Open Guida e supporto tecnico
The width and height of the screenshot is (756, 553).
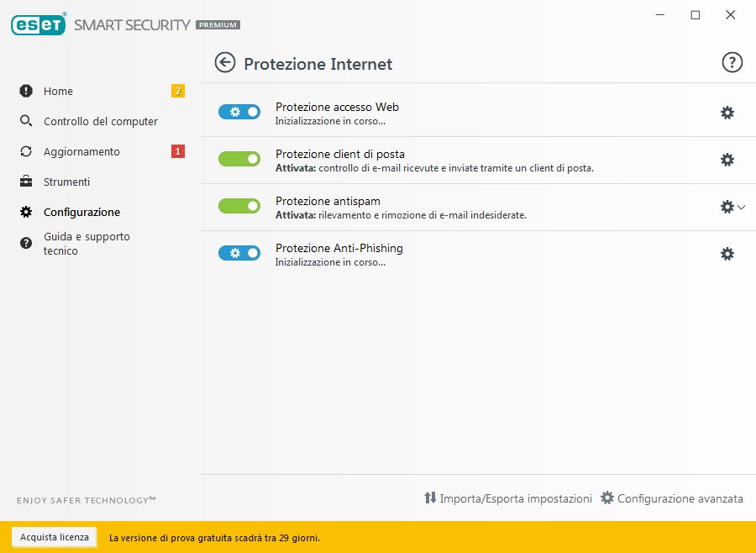87,244
